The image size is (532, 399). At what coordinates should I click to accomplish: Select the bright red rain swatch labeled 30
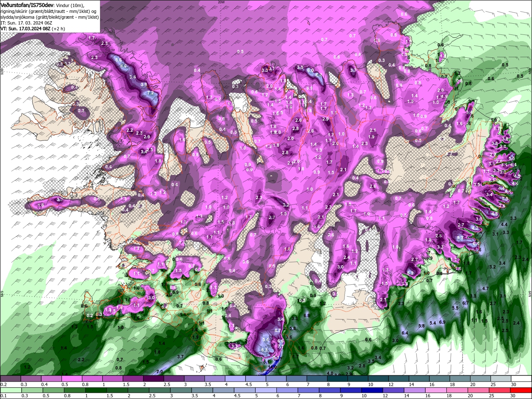521,390
